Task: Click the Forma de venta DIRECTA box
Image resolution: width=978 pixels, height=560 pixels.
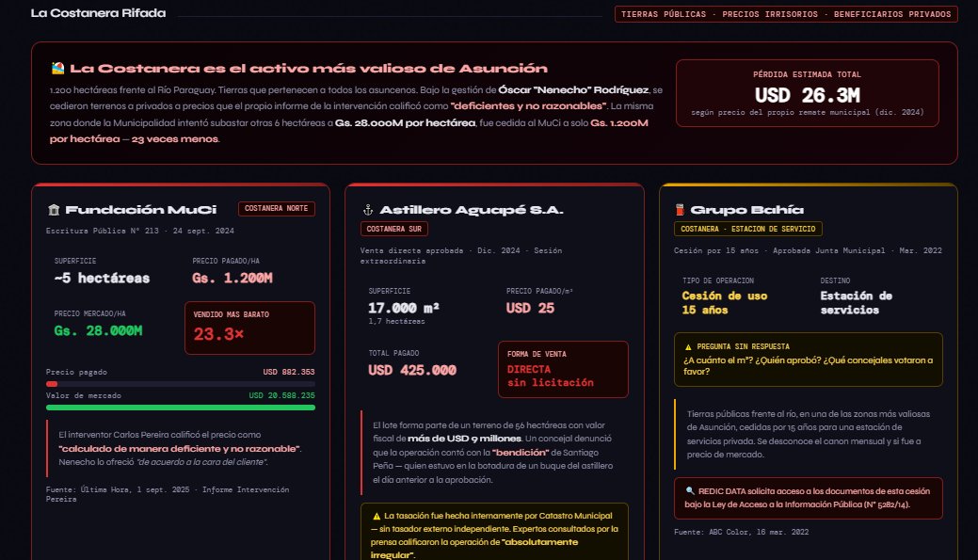Action: [563, 369]
